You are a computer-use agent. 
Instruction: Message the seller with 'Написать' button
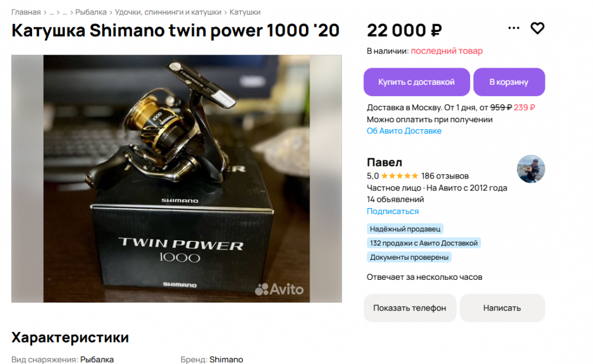pos(502,308)
